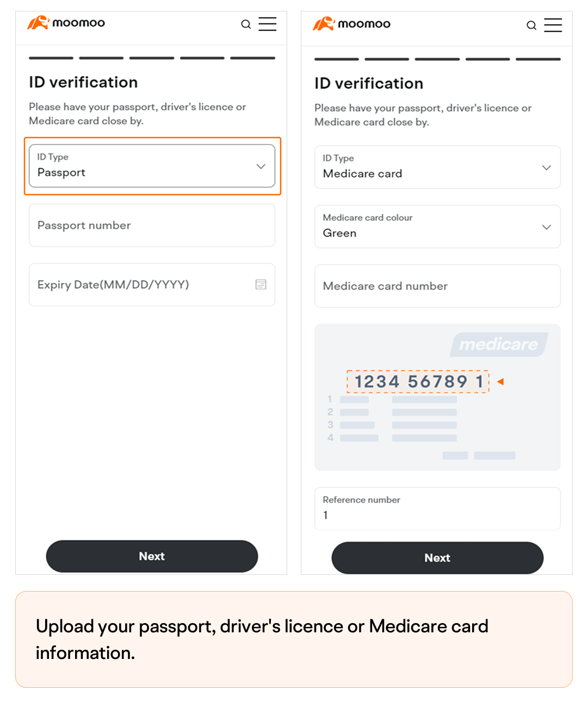The width and height of the screenshot is (588, 703).
Task: Click the moomoo logo in the left screen
Action: point(66,23)
